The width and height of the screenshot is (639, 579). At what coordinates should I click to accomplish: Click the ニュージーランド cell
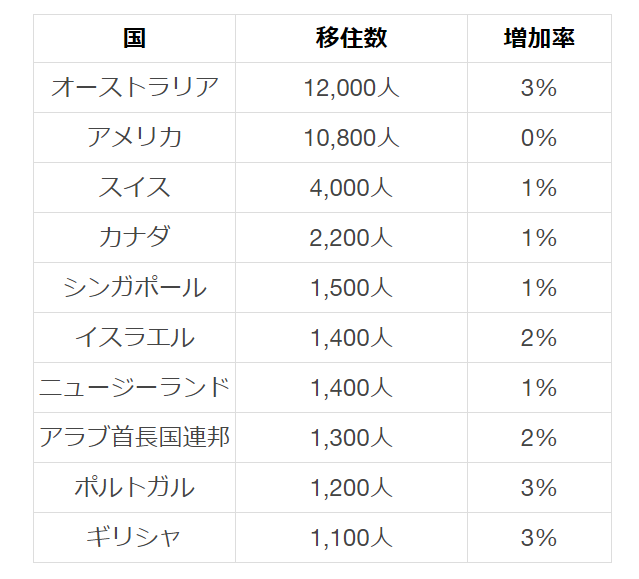(135, 388)
